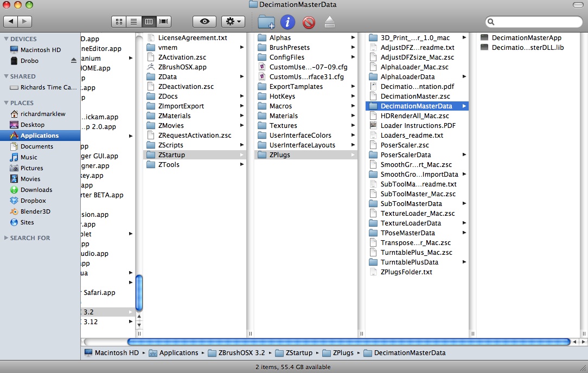588x373 pixels.
Task: Select DecimationMaster.zsc file
Action: click(417, 97)
